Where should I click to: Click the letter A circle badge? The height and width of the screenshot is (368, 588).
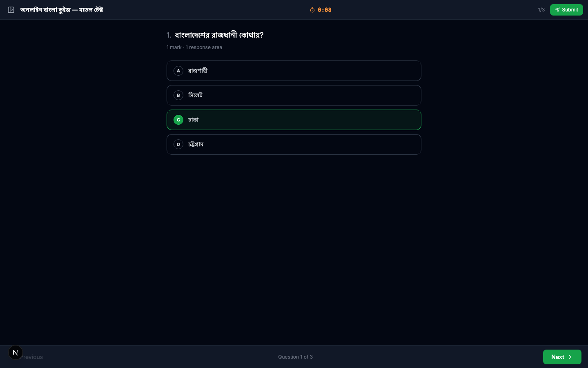pos(178,71)
